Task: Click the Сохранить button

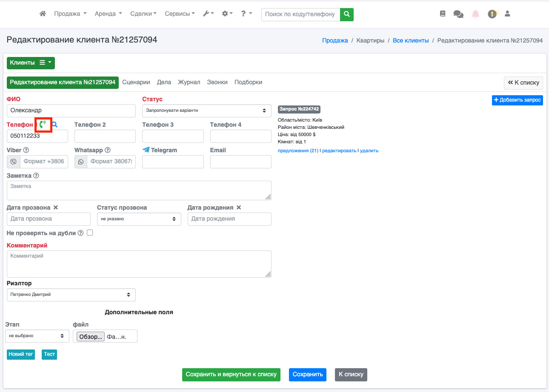Action: click(307, 375)
